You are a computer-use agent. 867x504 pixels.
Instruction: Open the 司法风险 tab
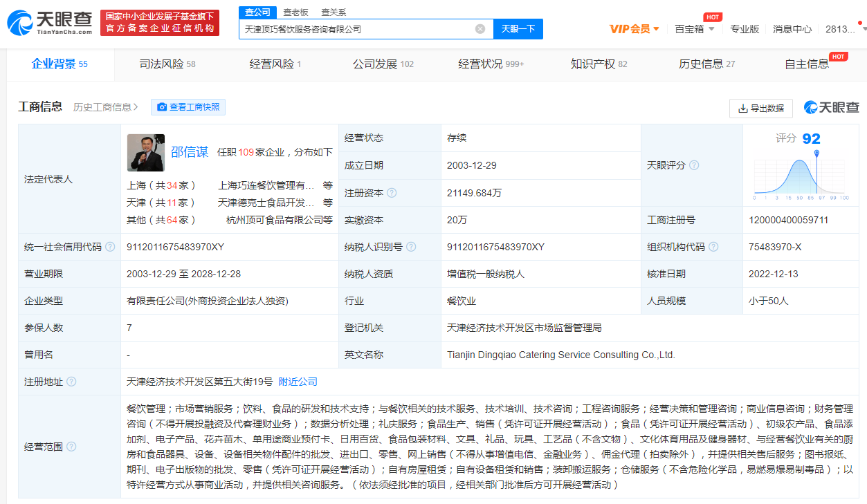pos(167,64)
